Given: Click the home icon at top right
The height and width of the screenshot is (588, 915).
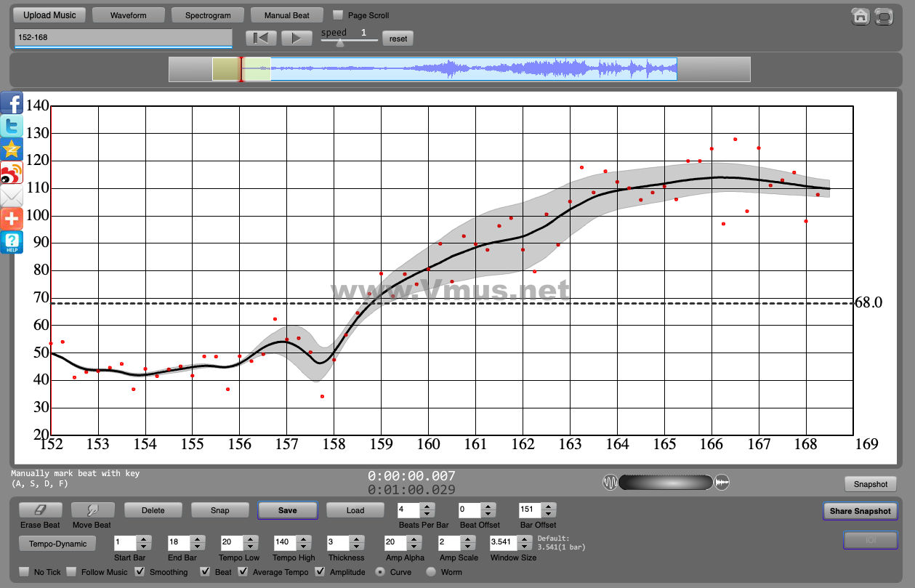Looking at the screenshot, I should [860, 16].
